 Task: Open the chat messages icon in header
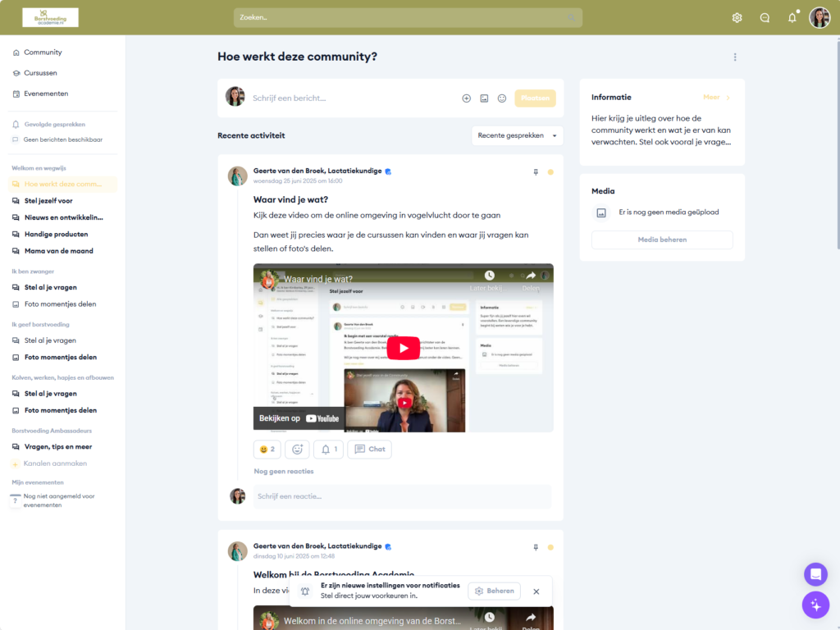765,18
